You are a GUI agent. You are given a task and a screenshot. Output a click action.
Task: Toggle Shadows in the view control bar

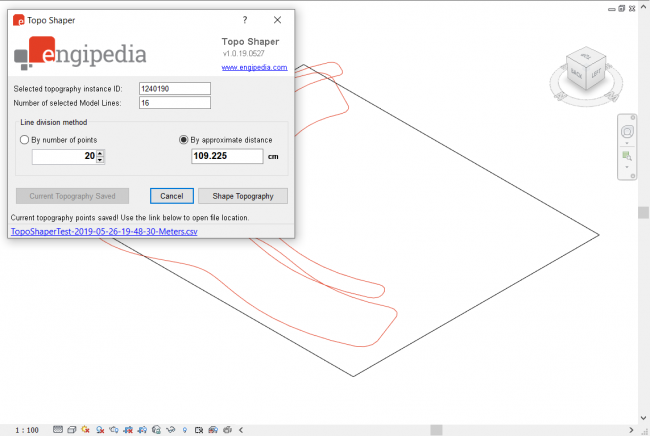pos(100,429)
